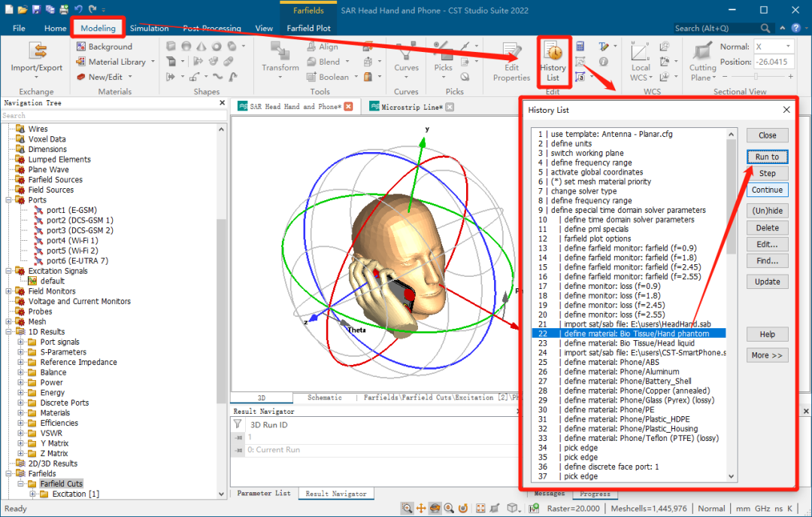Adjust the cutting plane position slider
Image resolution: width=812 pixels, height=517 pixels.
click(x=756, y=76)
